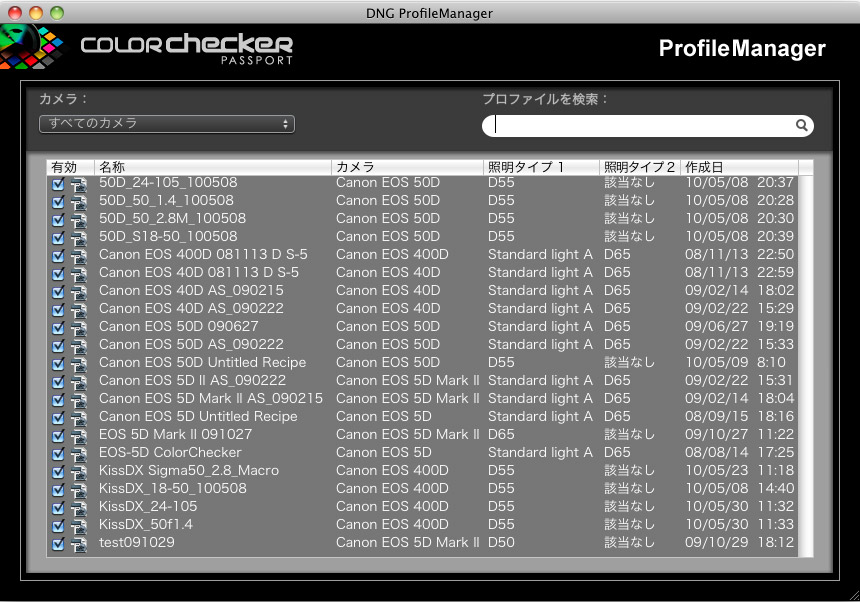Click the KissDX Sigma50_2.8_Macro profile name

point(189,470)
